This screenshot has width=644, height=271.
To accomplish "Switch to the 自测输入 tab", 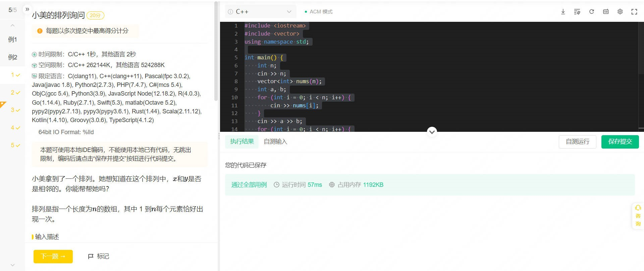I will pos(275,142).
